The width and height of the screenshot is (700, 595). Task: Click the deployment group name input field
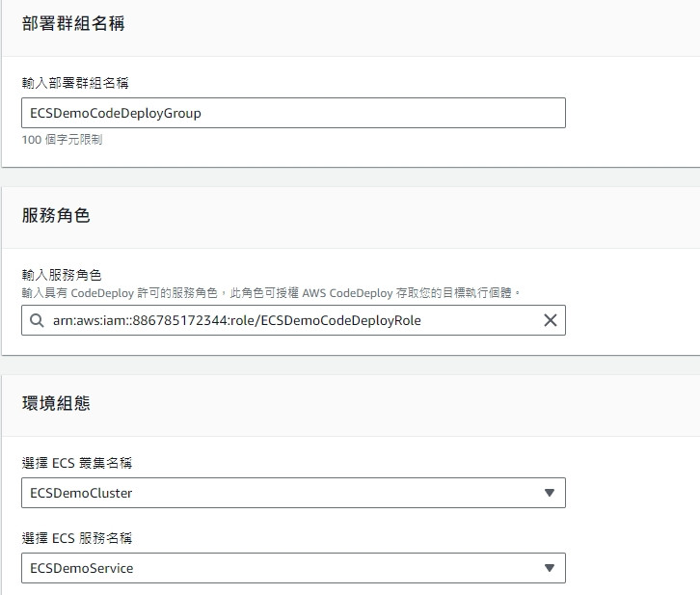click(293, 113)
